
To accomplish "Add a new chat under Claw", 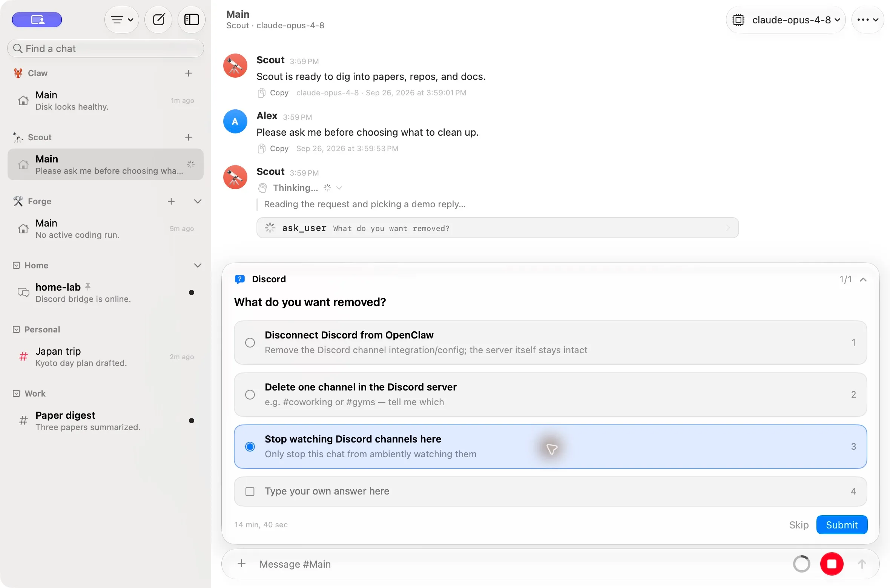I will coord(189,73).
